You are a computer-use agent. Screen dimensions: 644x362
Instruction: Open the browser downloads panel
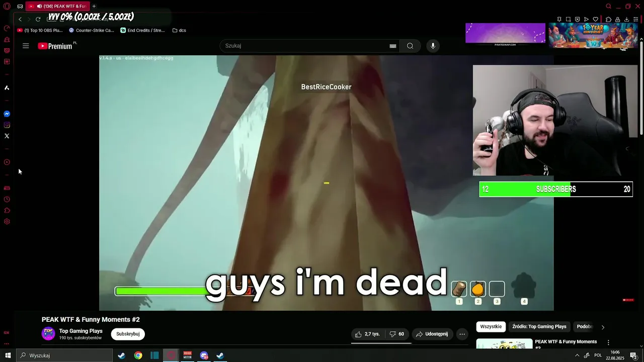[x=626, y=19]
